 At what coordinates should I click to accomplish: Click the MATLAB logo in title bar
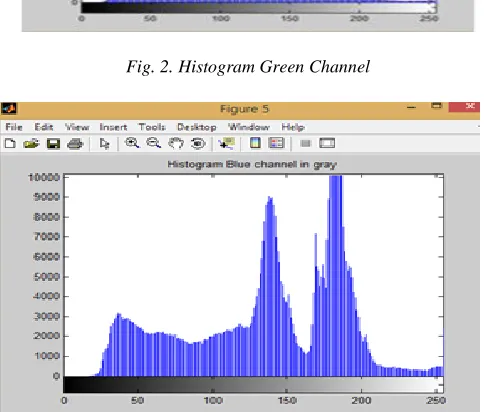coord(9,109)
